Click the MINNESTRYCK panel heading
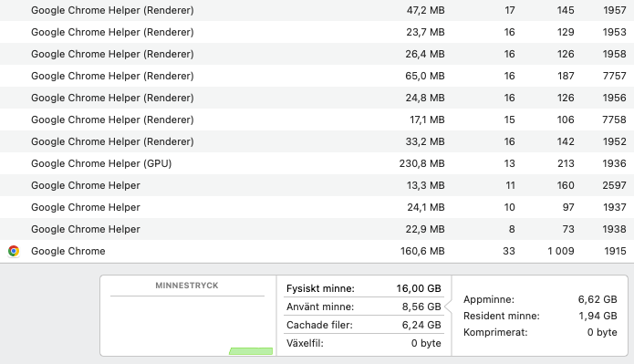 click(187, 286)
